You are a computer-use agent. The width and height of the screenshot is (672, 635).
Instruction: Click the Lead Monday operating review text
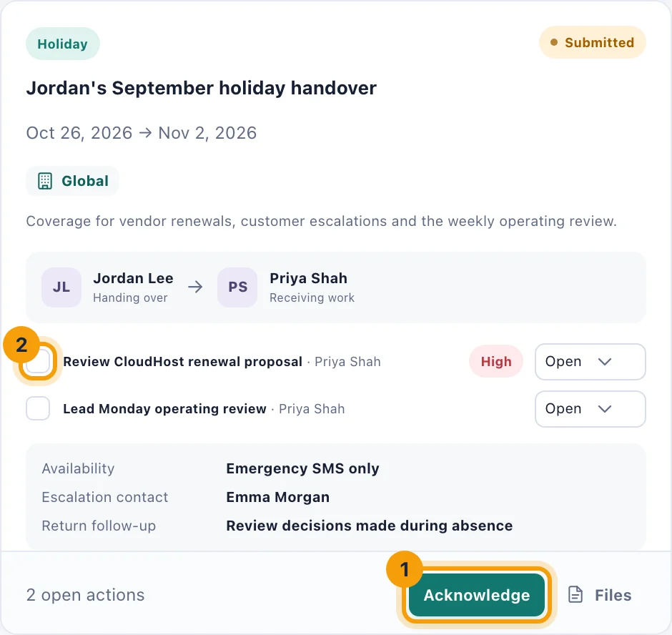point(164,408)
